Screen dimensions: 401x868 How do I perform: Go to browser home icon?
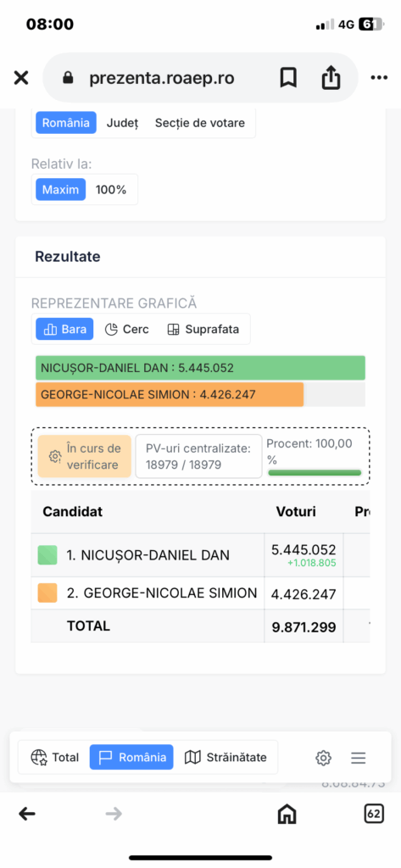tap(287, 813)
